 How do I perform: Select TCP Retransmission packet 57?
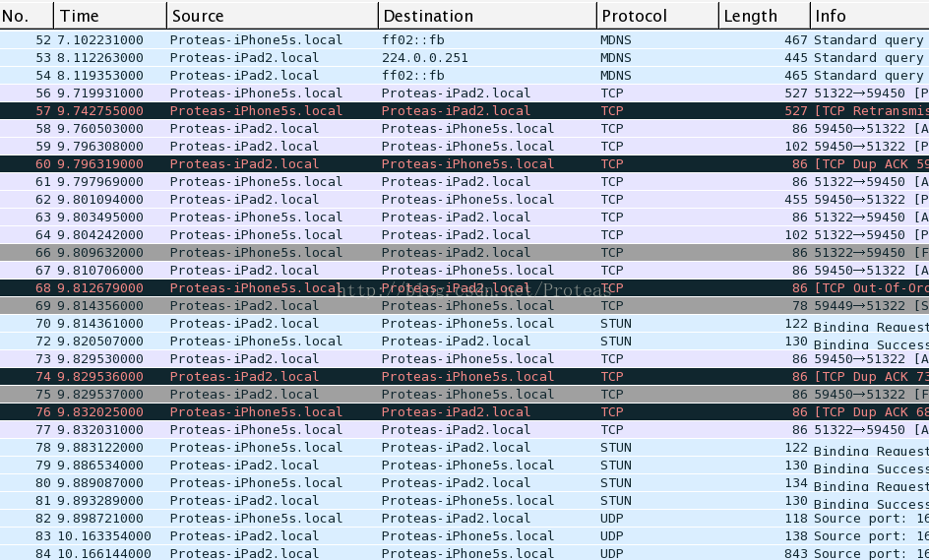[x=464, y=111]
